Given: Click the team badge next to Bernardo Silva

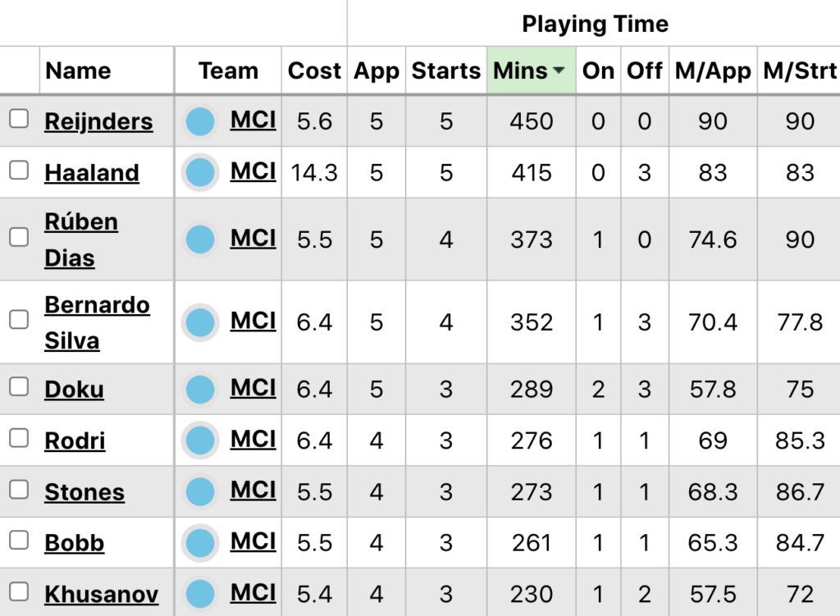Looking at the screenshot, I should 200,322.
